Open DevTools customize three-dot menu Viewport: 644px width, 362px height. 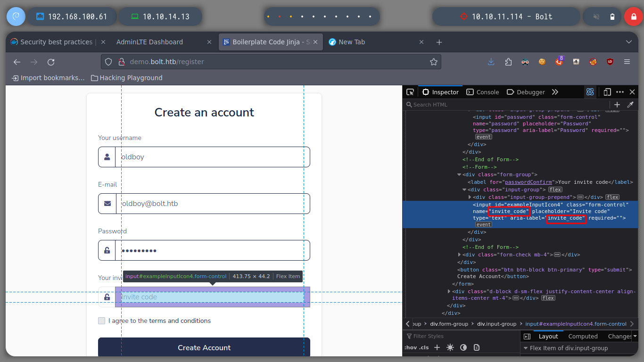[x=620, y=92]
